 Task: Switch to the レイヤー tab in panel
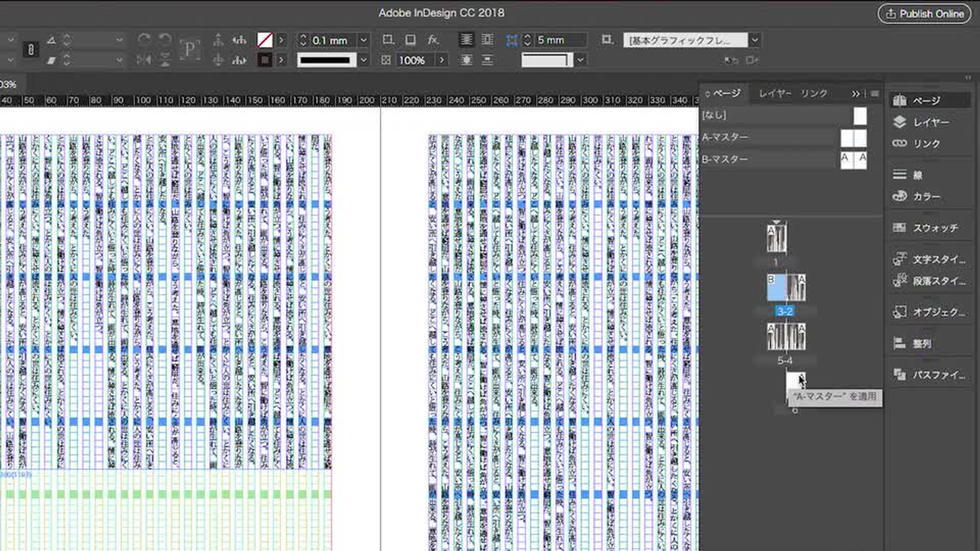pos(774,93)
